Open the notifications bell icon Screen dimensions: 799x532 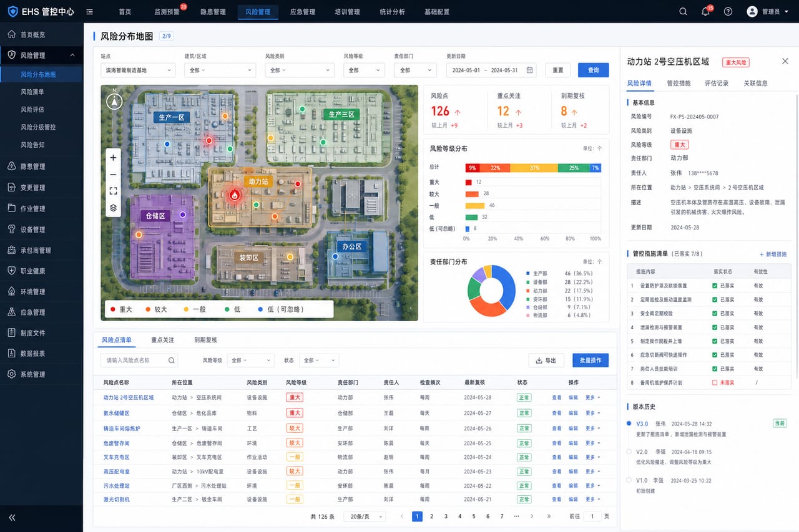click(x=705, y=11)
